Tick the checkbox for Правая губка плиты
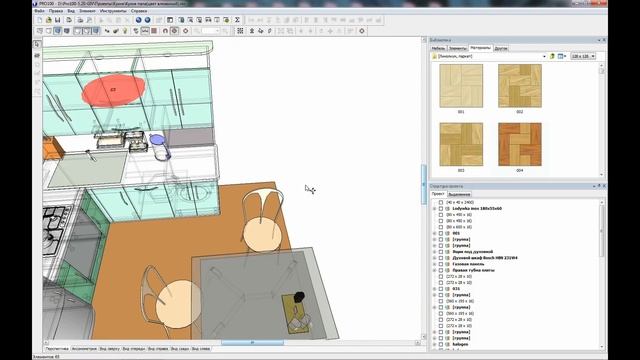Viewport: 640px width, 360px height. tap(441, 270)
